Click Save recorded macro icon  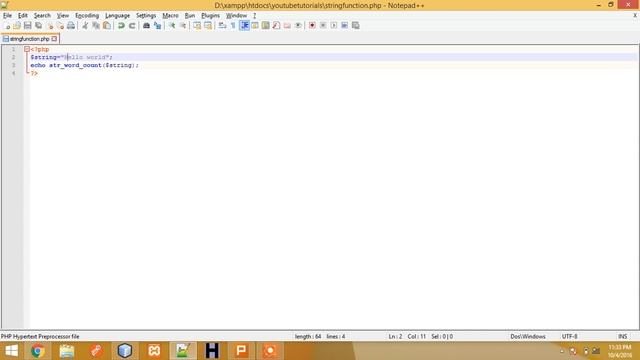pos(356,25)
